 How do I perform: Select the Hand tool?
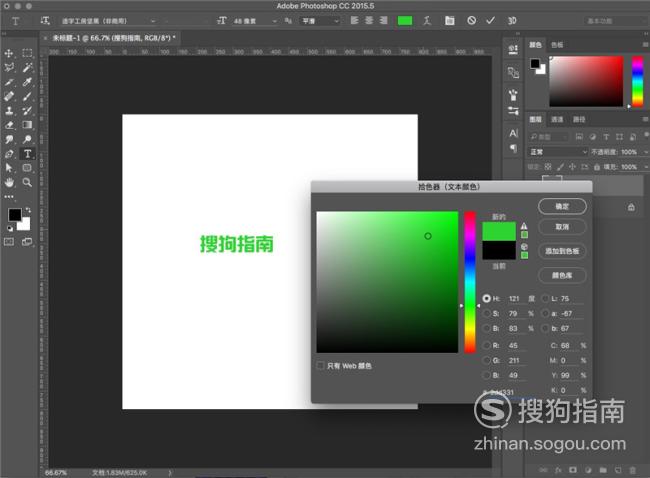pos(9,182)
